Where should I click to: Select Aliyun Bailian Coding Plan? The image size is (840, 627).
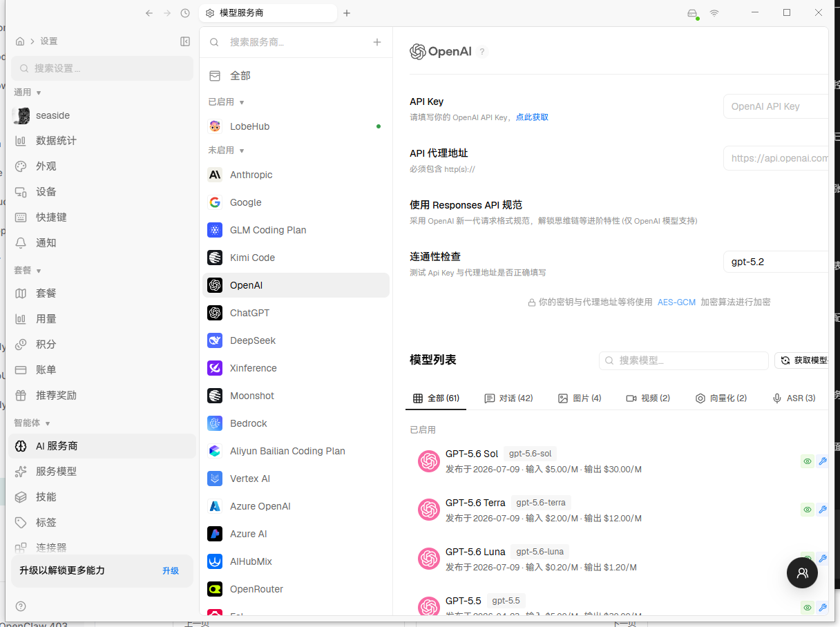[x=296, y=451]
